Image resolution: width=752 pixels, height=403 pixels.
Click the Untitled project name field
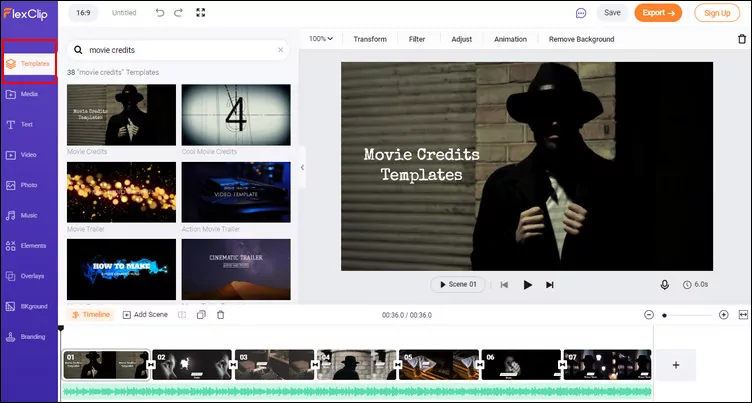124,13
